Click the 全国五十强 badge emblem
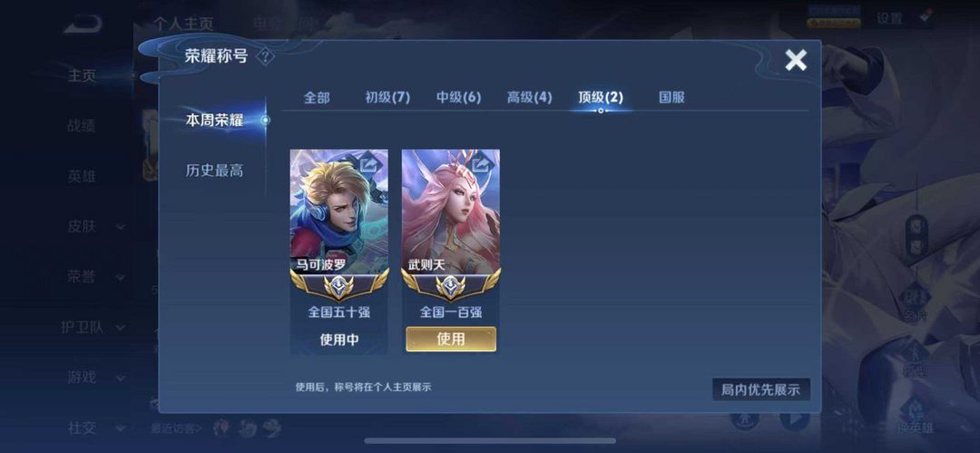The height and width of the screenshot is (453, 980). 338,285
